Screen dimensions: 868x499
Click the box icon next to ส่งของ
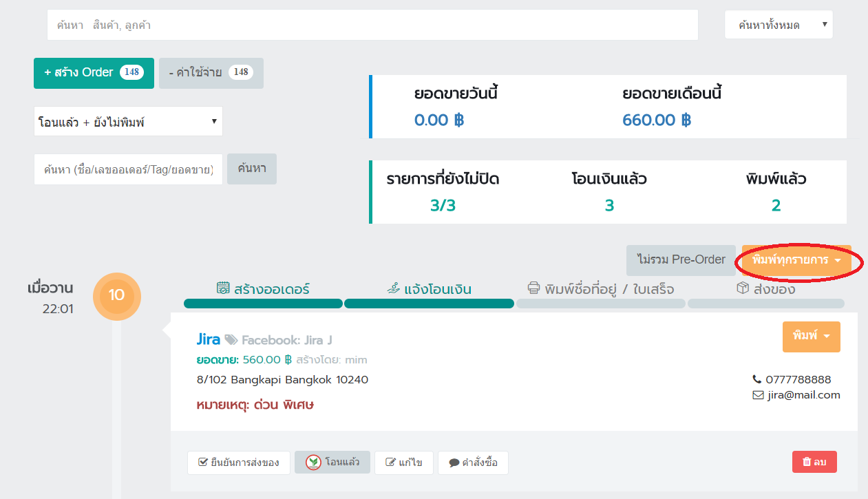tap(743, 288)
